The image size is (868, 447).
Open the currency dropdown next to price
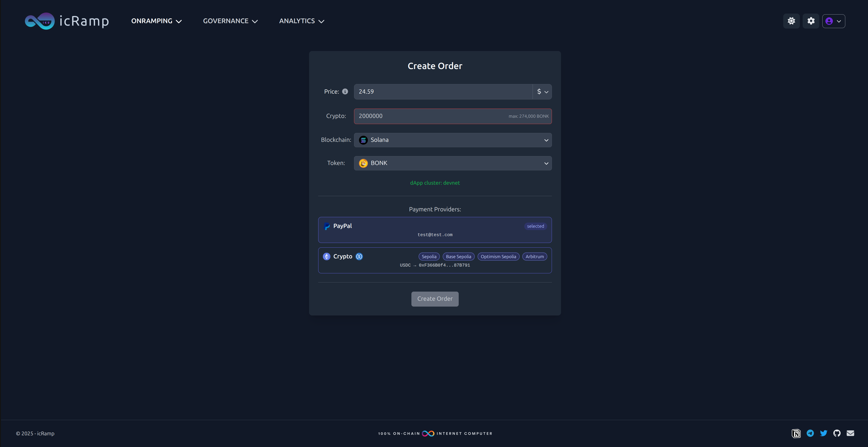[542, 91]
